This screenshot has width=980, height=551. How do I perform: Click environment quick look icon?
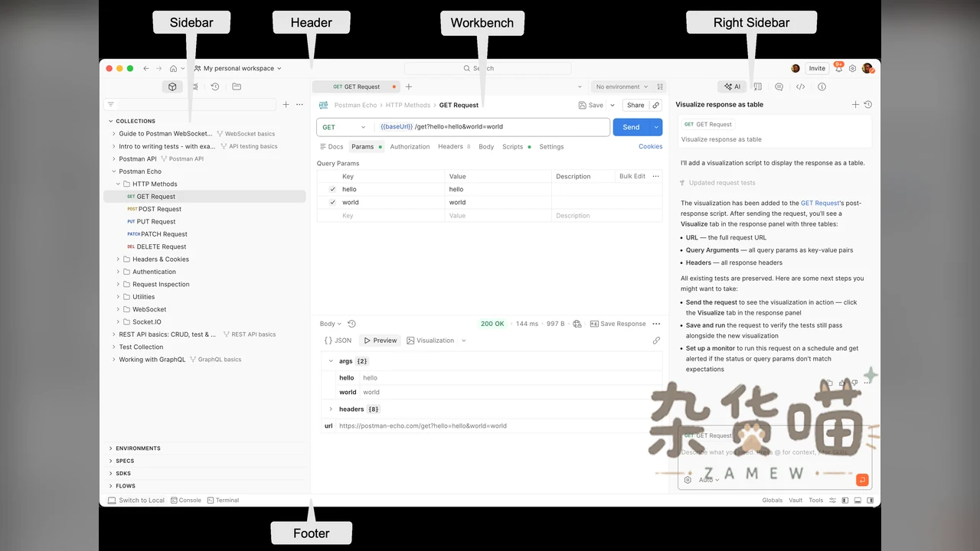coord(660,86)
